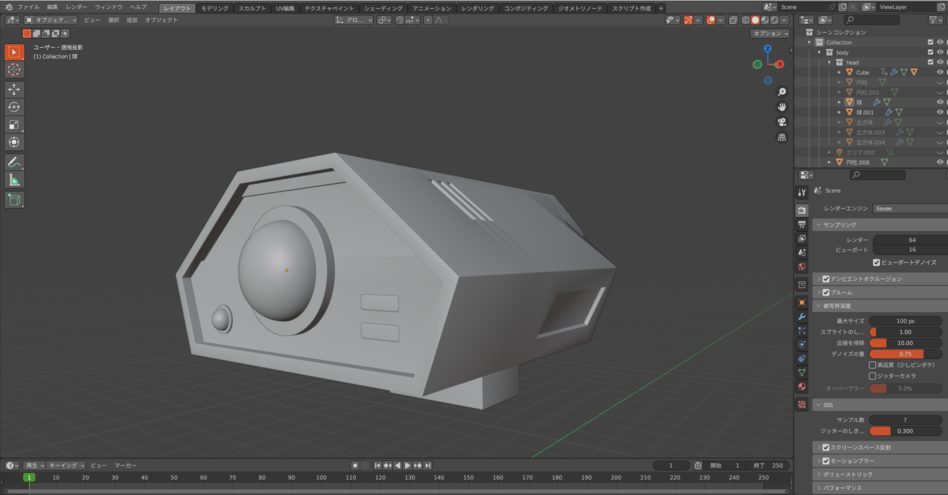Enable the ジッターカメラ checkbox
Screen dimensions: 948x495
click(873, 376)
